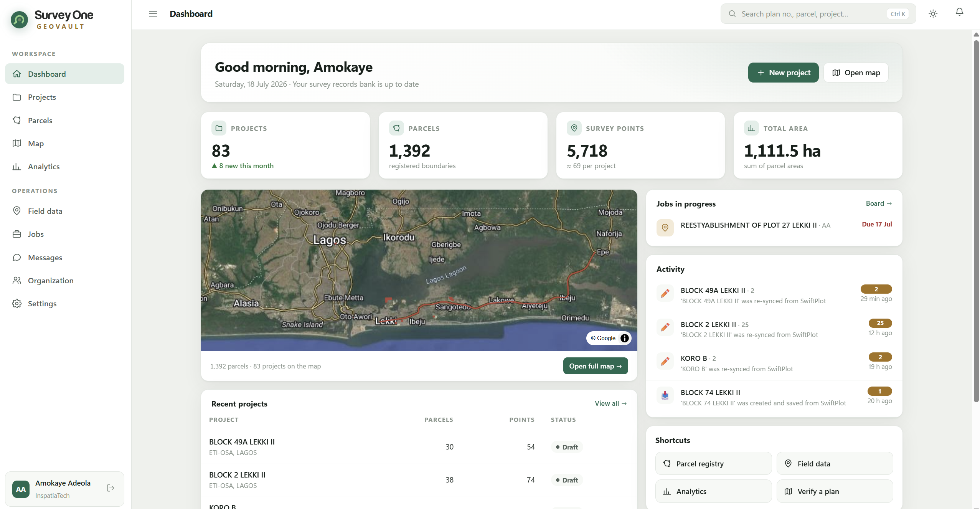Click Open full map button
The image size is (980, 509).
(x=595, y=366)
